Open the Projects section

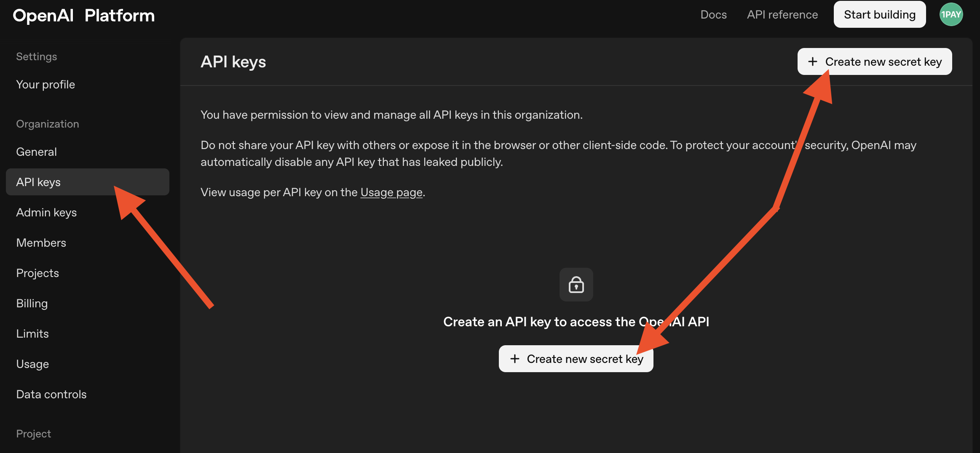37,273
